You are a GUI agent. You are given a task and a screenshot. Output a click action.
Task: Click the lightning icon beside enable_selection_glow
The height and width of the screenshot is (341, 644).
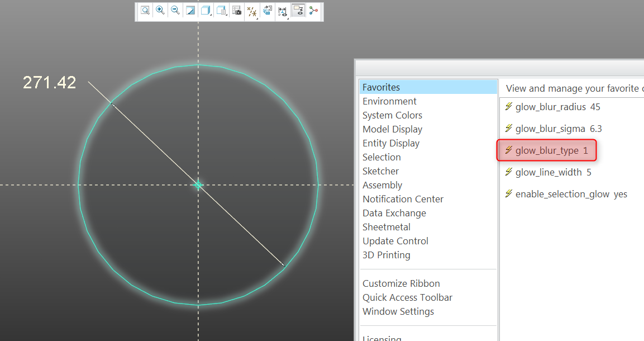(x=509, y=193)
